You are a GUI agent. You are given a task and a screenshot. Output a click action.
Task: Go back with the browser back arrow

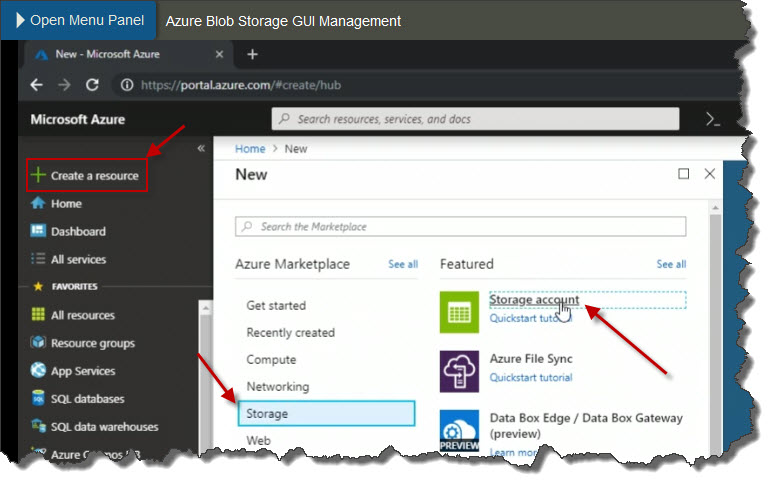pos(37,85)
